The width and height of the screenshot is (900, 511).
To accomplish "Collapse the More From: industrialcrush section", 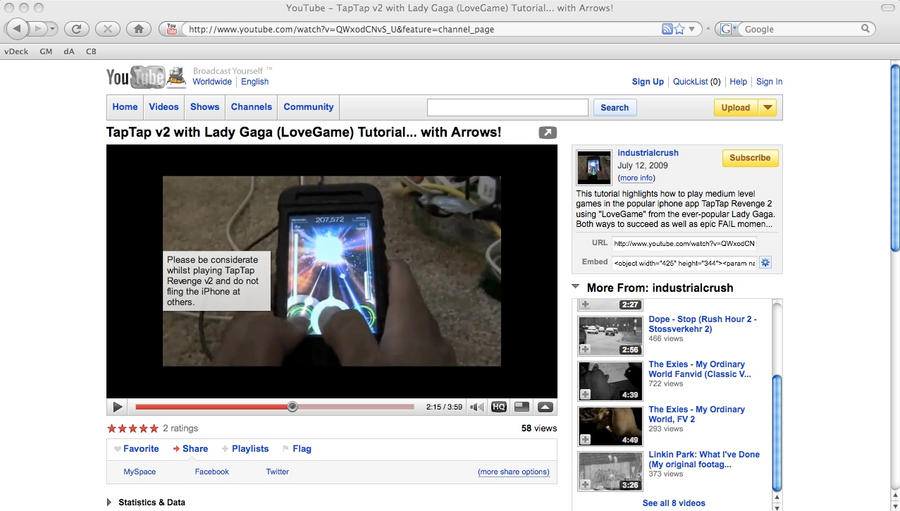I will (x=575, y=287).
